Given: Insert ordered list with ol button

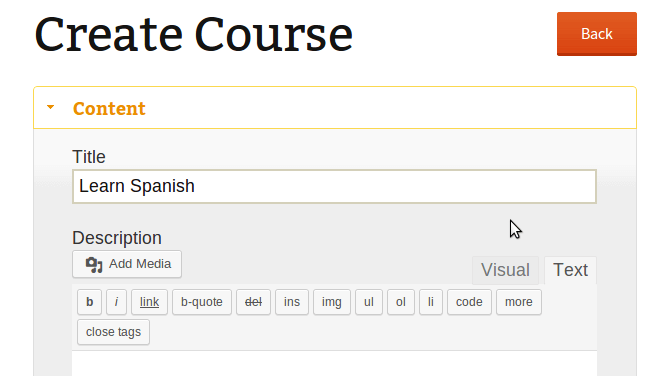Looking at the screenshot, I should click(x=401, y=302).
